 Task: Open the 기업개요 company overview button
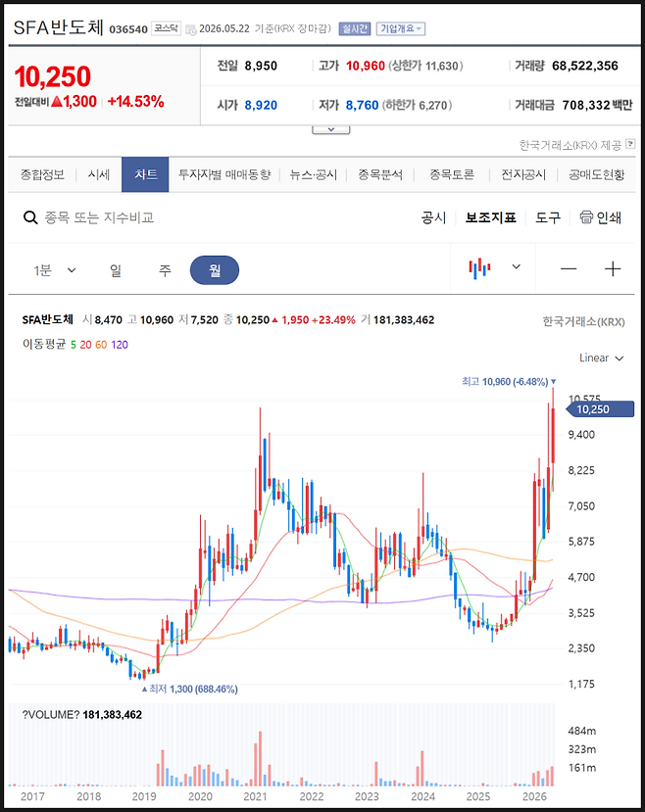pyautogui.click(x=401, y=28)
